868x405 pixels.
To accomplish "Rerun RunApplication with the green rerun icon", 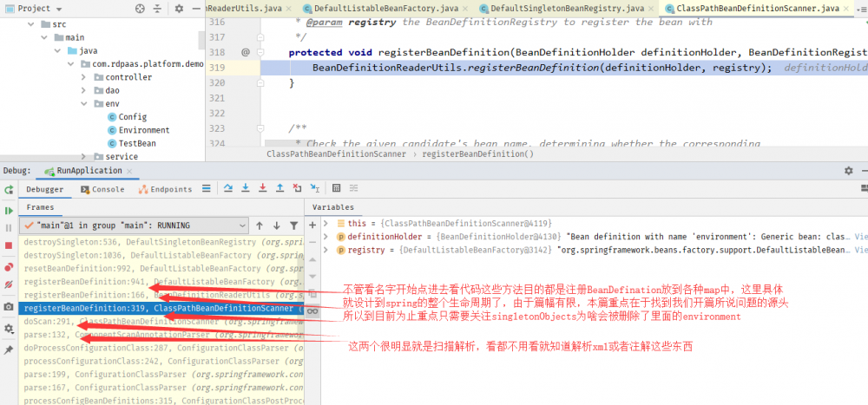I will point(9,190).
